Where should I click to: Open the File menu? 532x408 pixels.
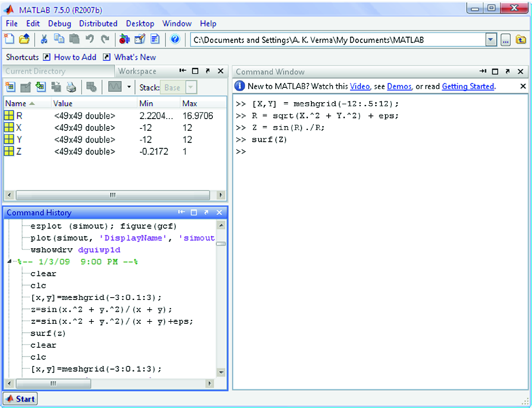click(12, 23)
